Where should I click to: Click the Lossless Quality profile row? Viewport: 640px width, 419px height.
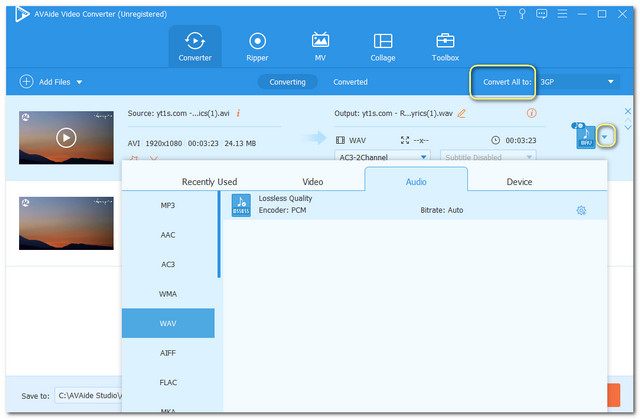(415, 205)
